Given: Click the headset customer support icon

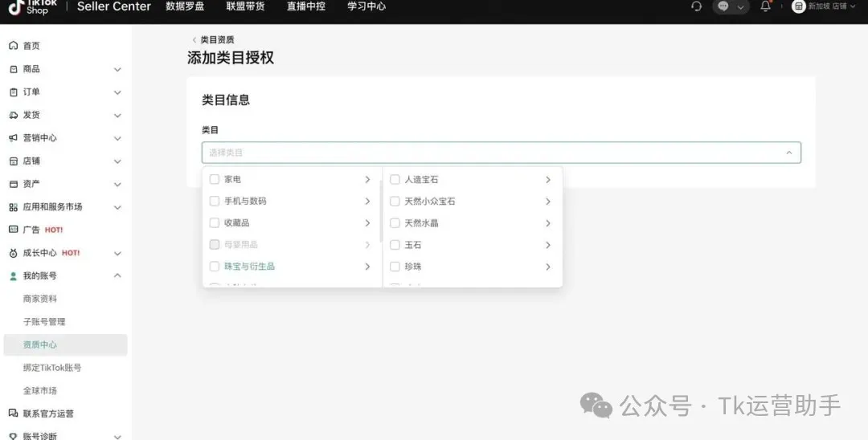Looking at the screenshot, I should click(x=696, y=6).
